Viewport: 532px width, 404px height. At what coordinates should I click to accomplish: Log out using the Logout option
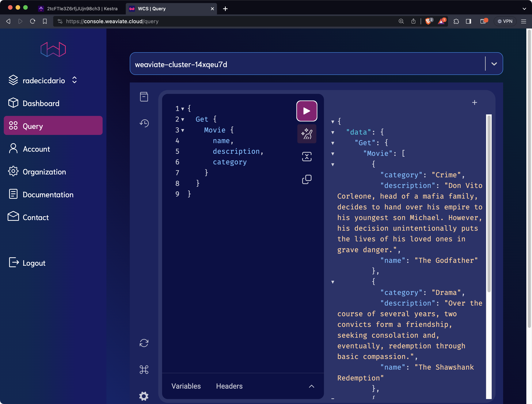(x=34, y=263)
